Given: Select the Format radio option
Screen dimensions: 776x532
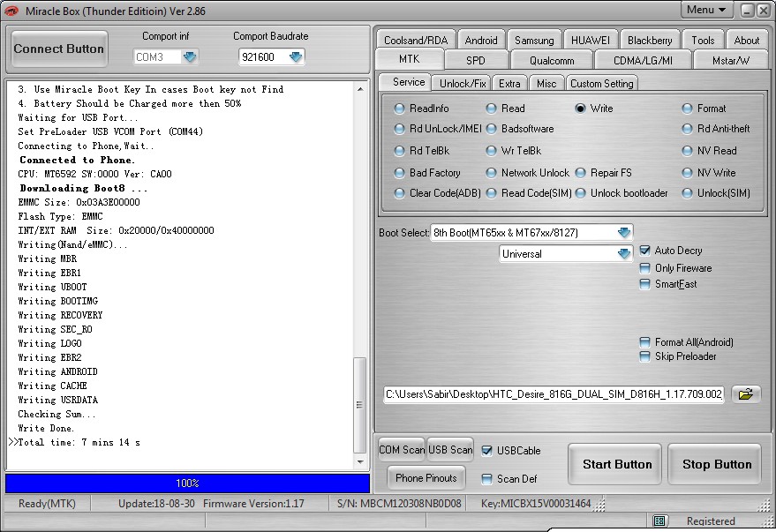Looking at the screenshot, I should pos(687,109).
